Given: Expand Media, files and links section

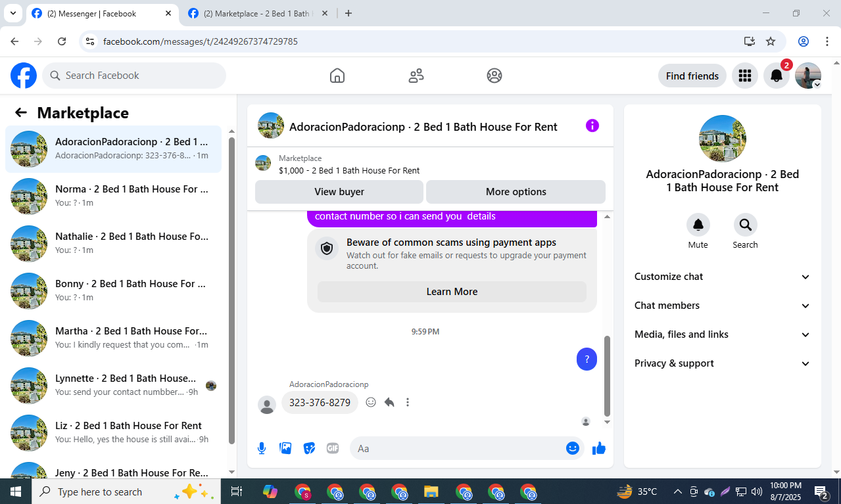Looking at the screenshot, I should [722, 334].
